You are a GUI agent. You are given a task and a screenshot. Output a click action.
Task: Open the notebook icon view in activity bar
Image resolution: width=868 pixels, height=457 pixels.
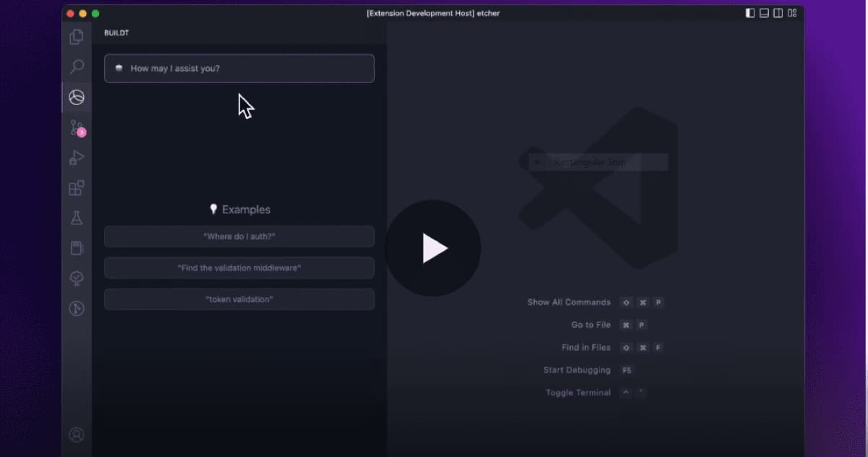(76, 248)
